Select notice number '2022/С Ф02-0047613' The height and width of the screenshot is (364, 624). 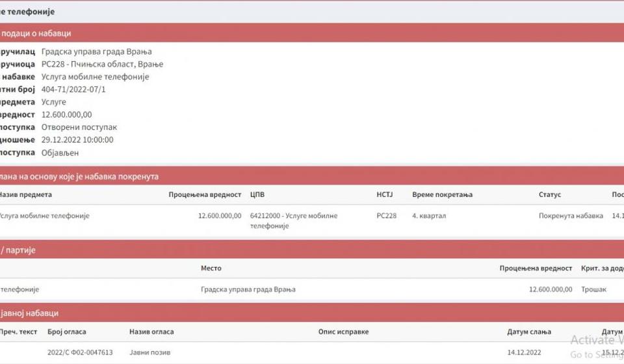pos(80,352)
